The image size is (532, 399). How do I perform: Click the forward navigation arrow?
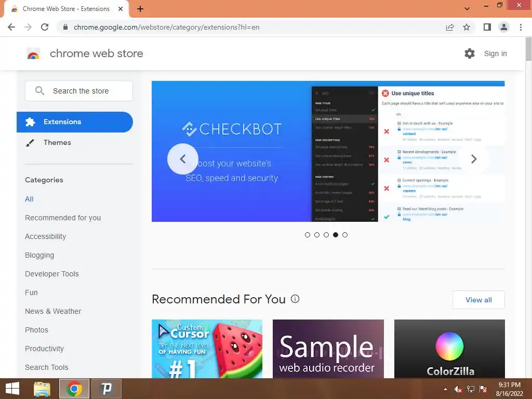(x=28, y=27)
